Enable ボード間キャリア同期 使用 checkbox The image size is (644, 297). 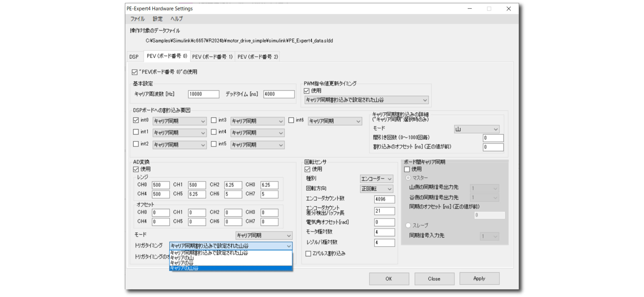407,169
